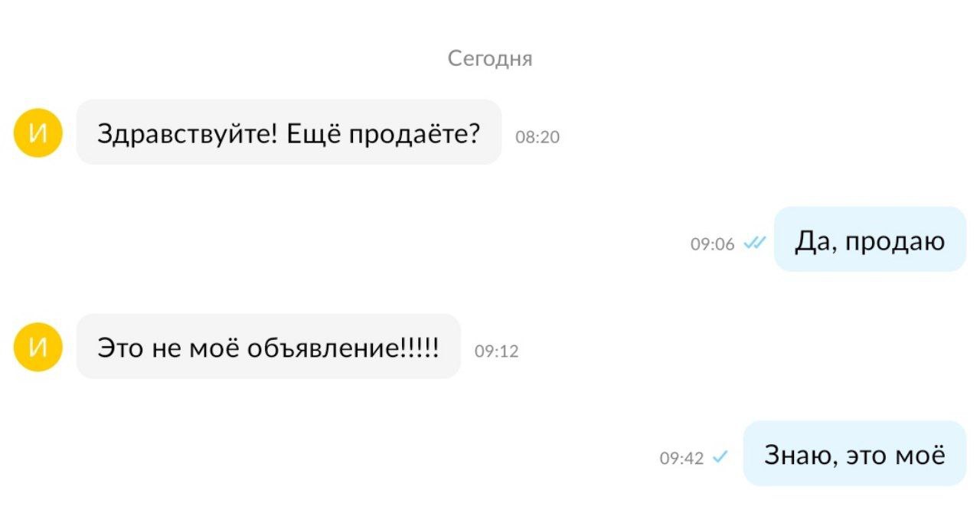
Task: Click the double checkmark read receipt
Action: click(754, 244)
